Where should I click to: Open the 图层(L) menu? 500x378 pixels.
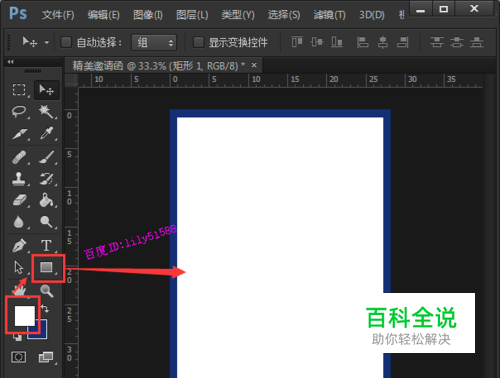tap(192, 15)
